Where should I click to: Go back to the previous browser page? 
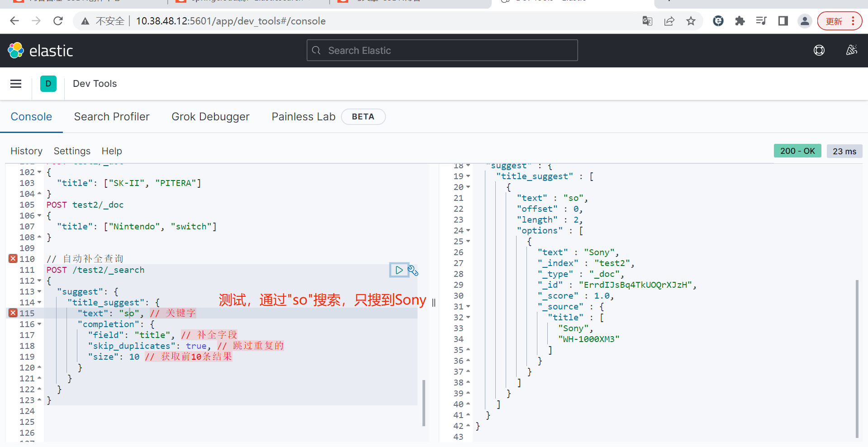pyautogui.click(x=14, y=21)
